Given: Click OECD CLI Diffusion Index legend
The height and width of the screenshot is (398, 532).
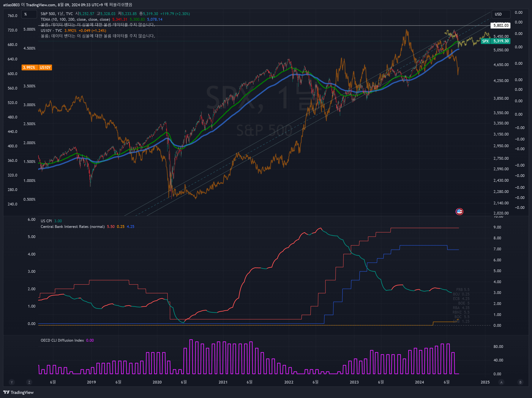Looking at the screenshot, I should tap(62, 340).
